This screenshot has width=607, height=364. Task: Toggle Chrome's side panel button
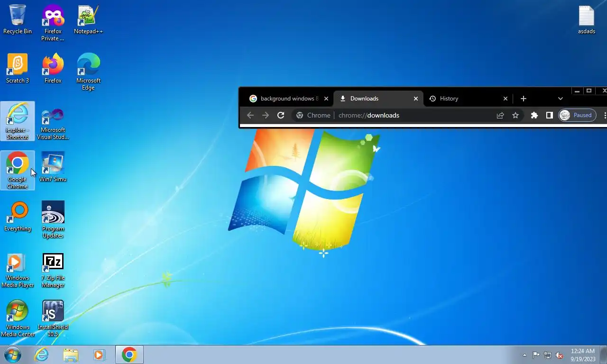point(550,115)
